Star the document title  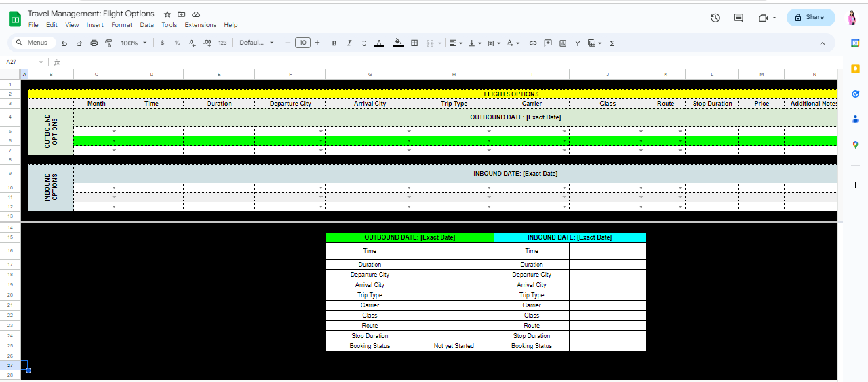167,14
